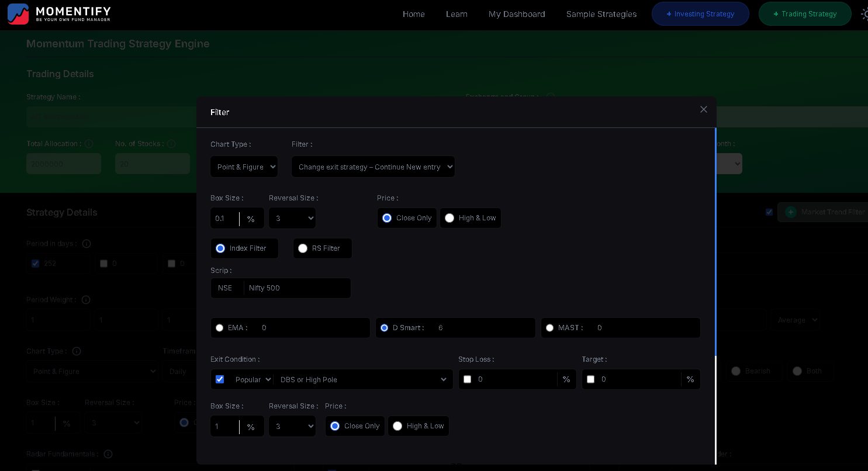Image resolution: width=868 pixels, height=471 pixels.
Task: Close the Filter dialog with X
Action: click(x=704, y=109)
